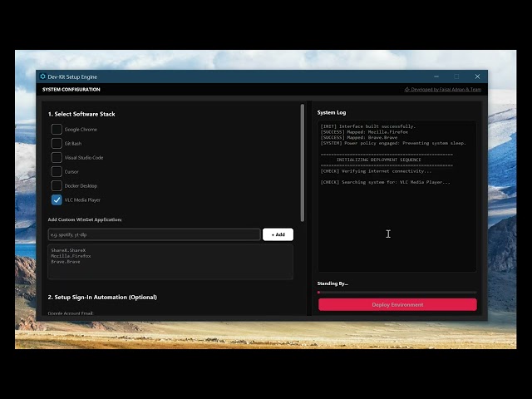Uncheck VLC Media Player
Screen dimensions: 532x399
(57, 199)
